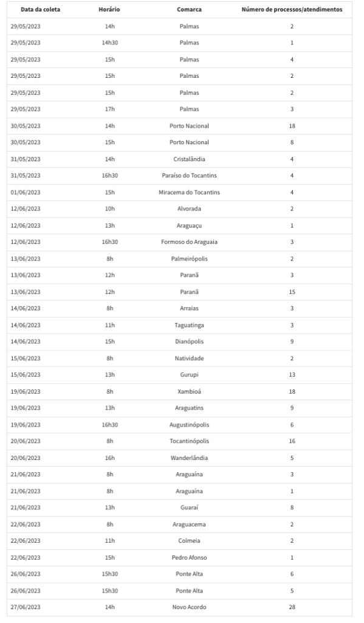Select the date 01/06/2023

[x=26, y=192]
